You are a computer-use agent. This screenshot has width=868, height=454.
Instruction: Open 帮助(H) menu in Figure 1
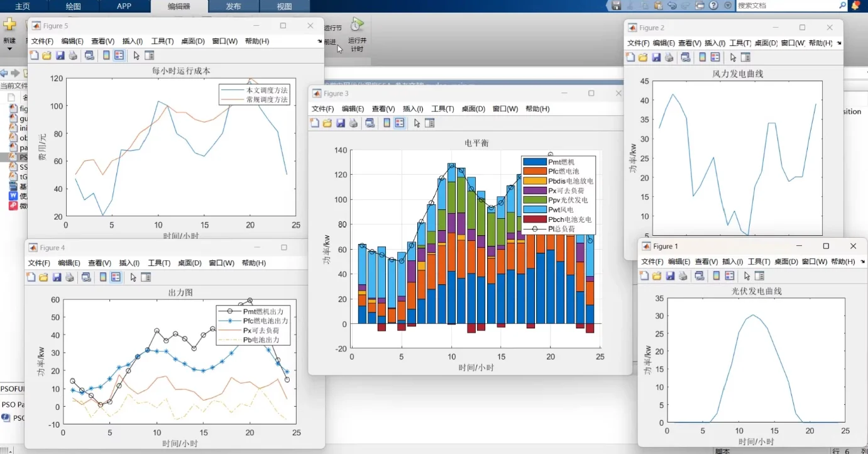tap(843, 262)
